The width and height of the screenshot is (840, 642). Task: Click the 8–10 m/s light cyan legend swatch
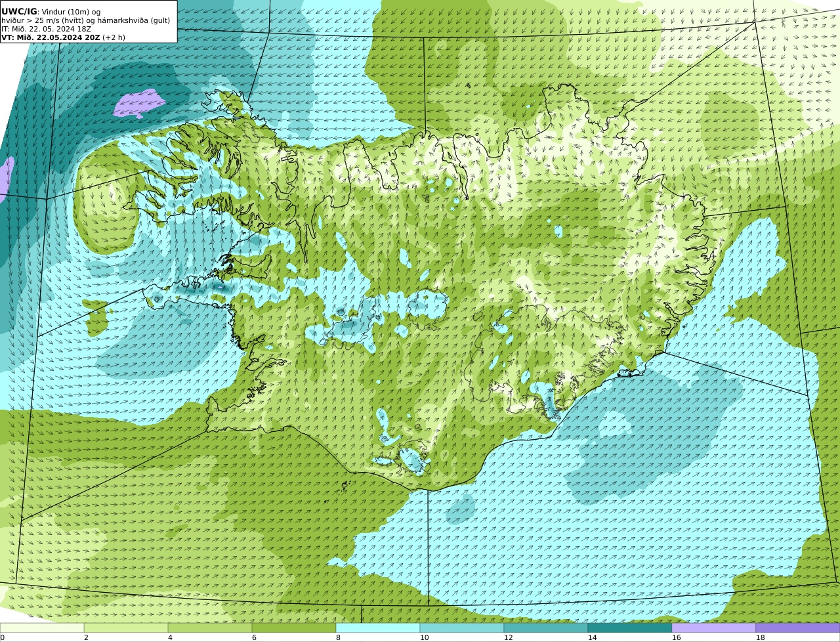pyautogui.click(x=378, y=628)
